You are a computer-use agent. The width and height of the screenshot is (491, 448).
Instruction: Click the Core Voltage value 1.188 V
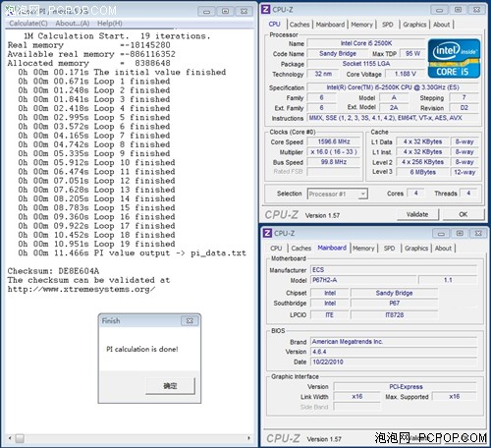pyautogui.click(x=406, y=74)
